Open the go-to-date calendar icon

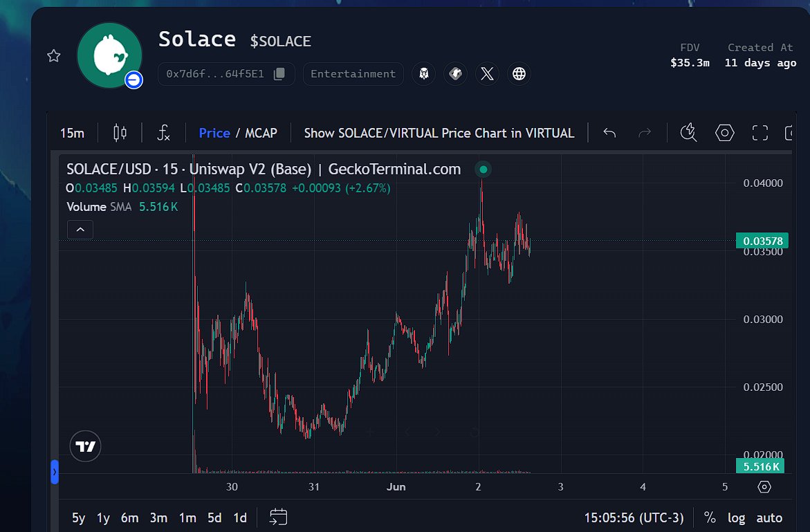click(279, 517)
